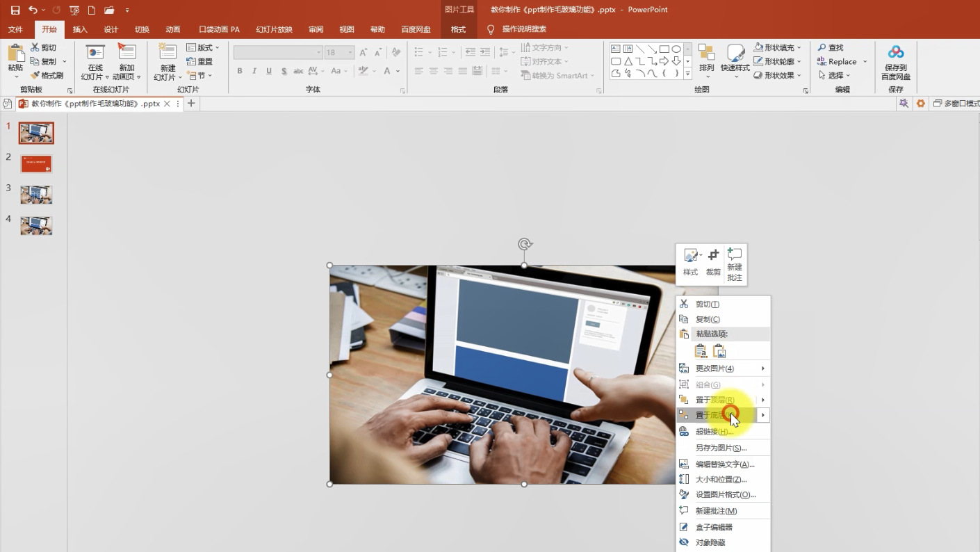Open the font size dropdown

(350, 53)
